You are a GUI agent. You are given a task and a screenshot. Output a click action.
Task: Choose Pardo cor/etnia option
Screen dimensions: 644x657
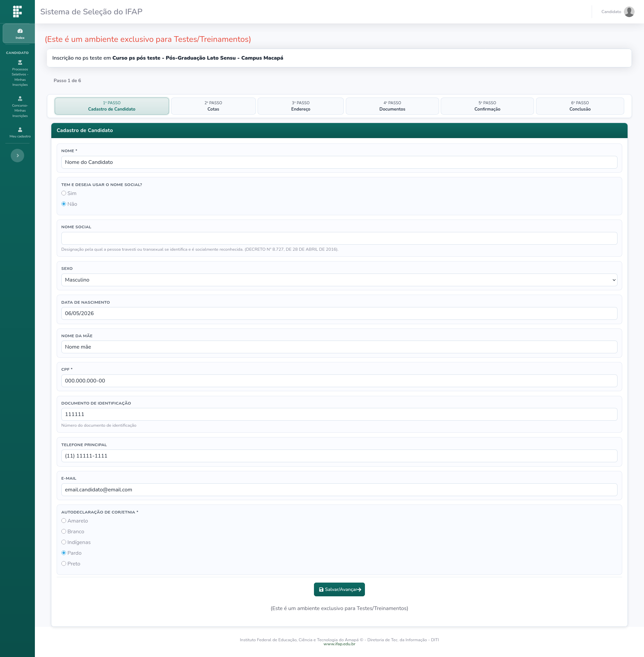pos(64,553)
